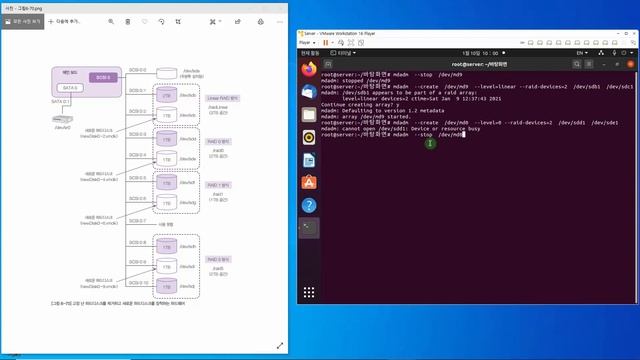
Task: Close the terminal window with orange button
Action: click(x=631, y=64)
